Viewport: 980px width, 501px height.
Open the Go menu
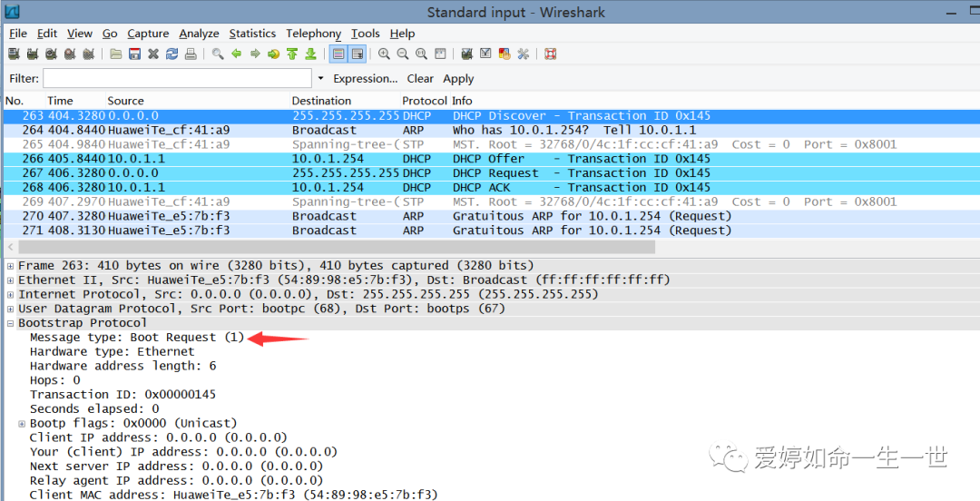pyautogui.click(x=110, y=34)
